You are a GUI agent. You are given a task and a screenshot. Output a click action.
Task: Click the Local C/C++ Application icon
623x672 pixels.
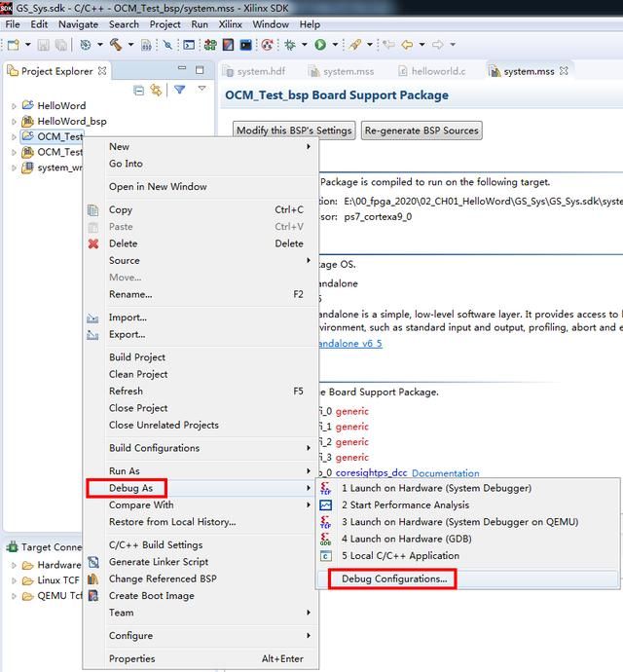326,556
